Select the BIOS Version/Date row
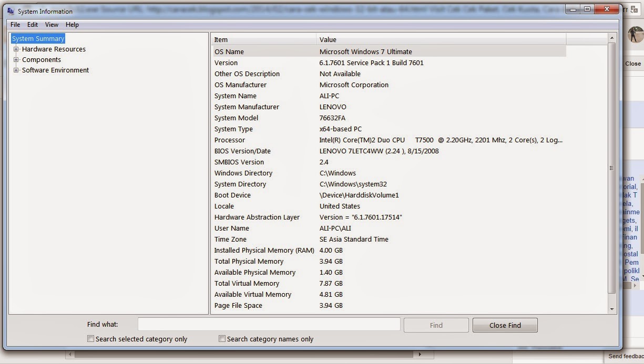The width and height of the screenshot is (644, 364). point(389,151)
